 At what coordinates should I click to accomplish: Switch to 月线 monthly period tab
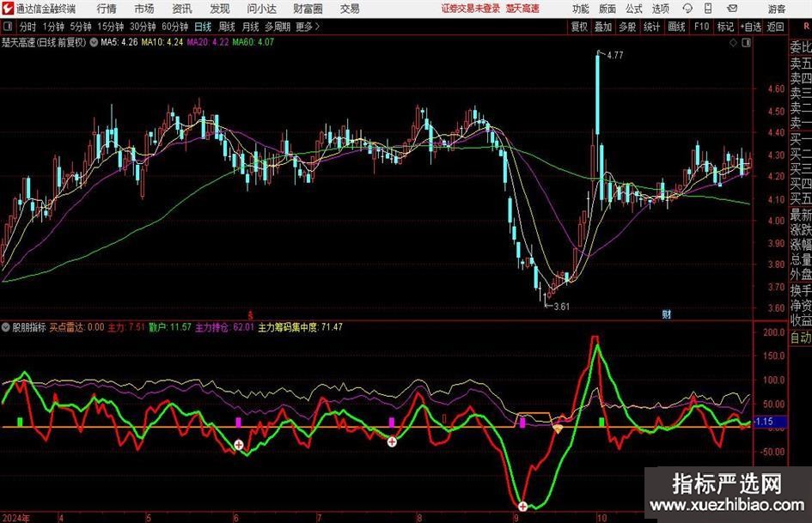[251, 27]
